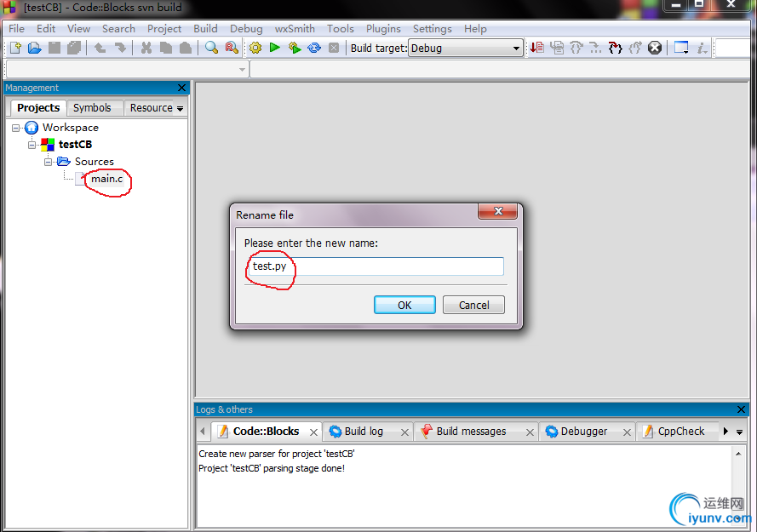Open the Build menu
The image size is (757, 532).
tap(205, 28)
